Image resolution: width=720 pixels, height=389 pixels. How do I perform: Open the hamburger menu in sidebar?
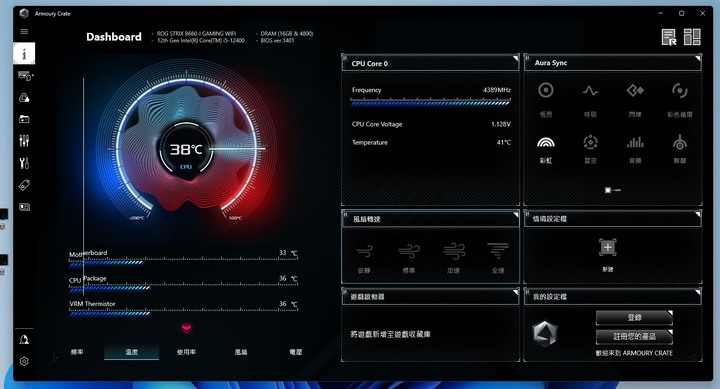pos(24,31)
